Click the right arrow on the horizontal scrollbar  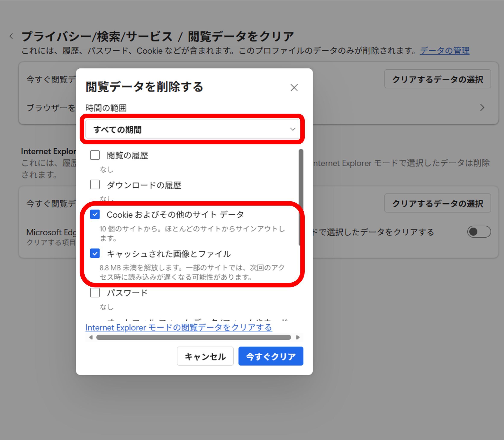[298, 337]
